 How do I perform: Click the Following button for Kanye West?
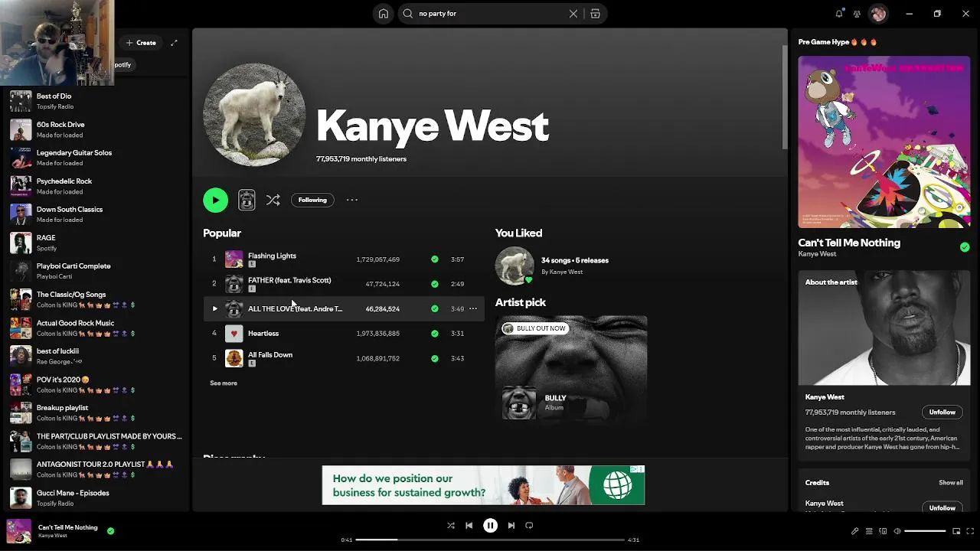pos(312,200)
